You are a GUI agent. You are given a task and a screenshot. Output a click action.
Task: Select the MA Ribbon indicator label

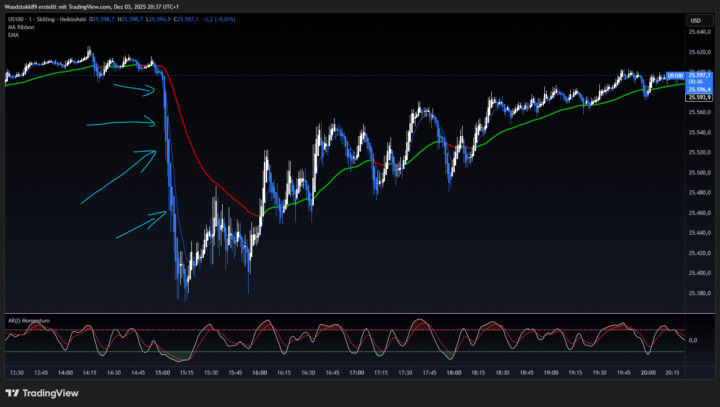pos(19,27)
